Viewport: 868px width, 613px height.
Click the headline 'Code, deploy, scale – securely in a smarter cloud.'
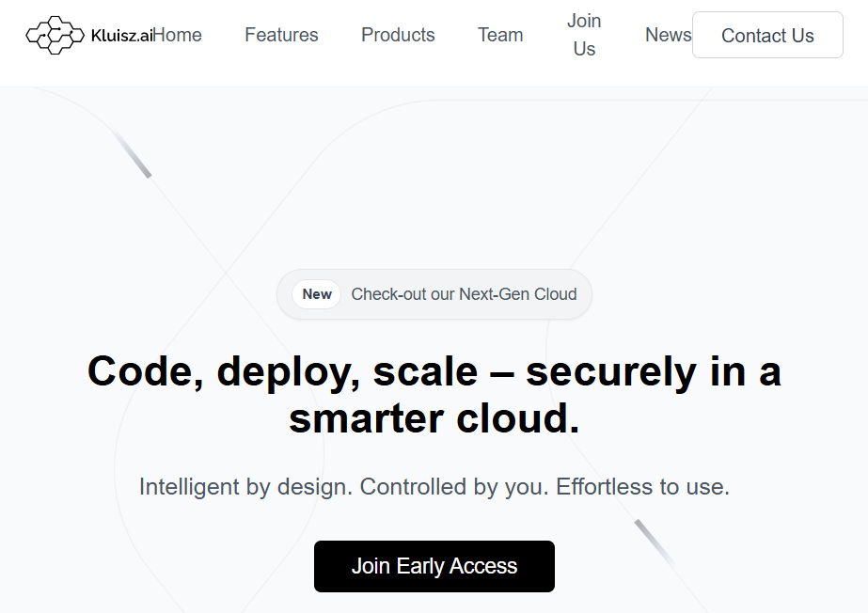(x=434, y=395)
